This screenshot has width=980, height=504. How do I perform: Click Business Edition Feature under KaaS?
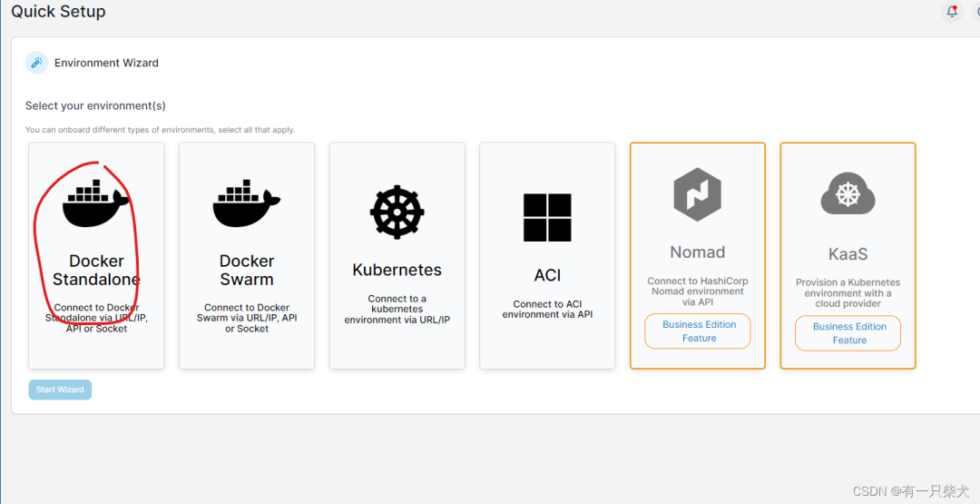click(x=848, y=333)
